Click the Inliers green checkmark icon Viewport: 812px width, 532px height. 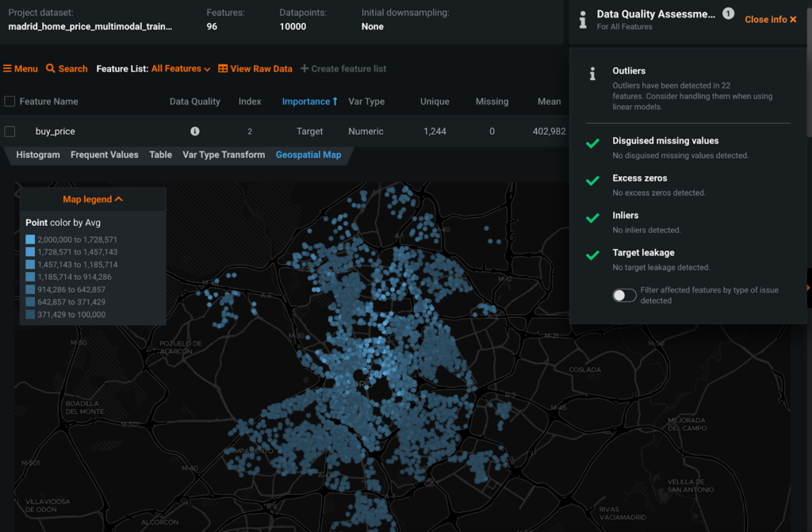tap(592, 217)
